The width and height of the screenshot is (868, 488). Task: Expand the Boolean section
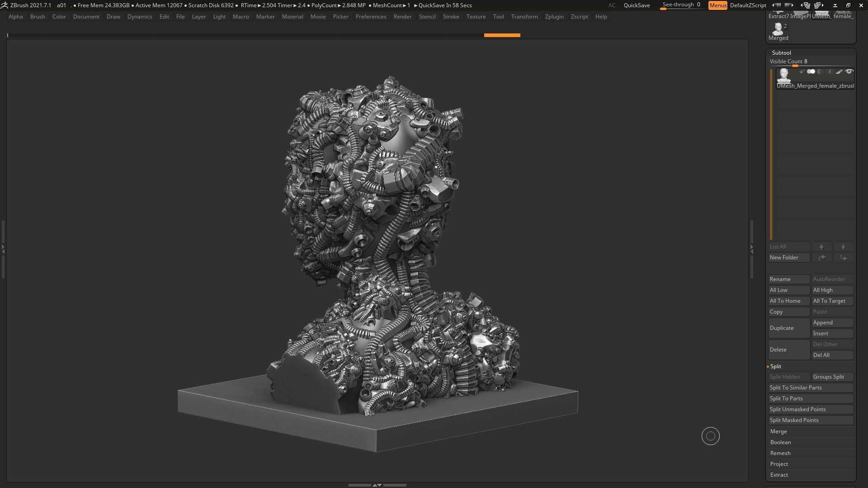click(780, 442)
